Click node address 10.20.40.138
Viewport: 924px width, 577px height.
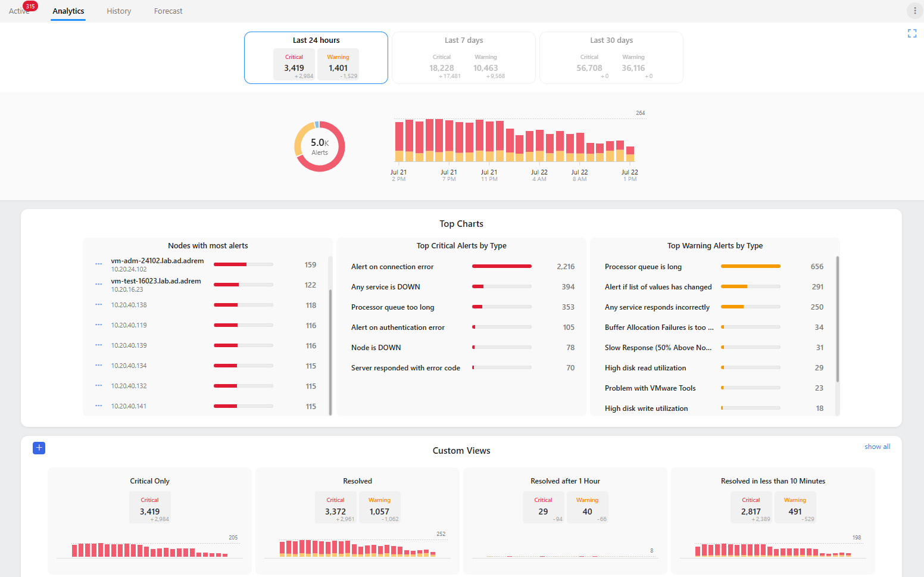click(x=129, y=305)
